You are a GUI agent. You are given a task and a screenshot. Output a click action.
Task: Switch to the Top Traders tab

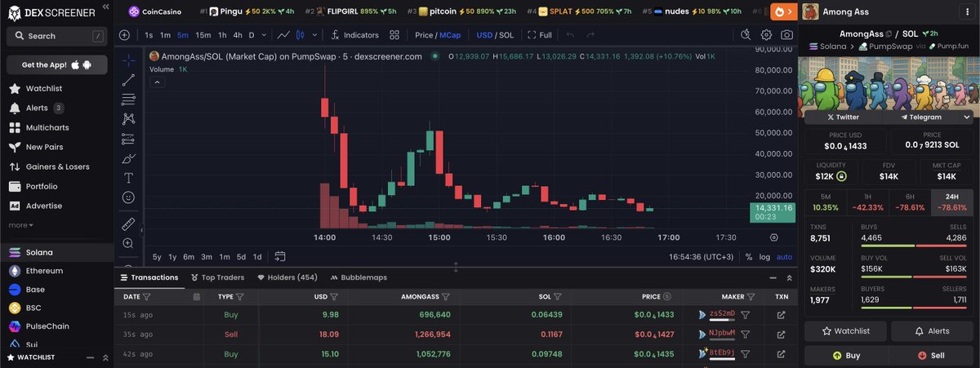[219, 277]
